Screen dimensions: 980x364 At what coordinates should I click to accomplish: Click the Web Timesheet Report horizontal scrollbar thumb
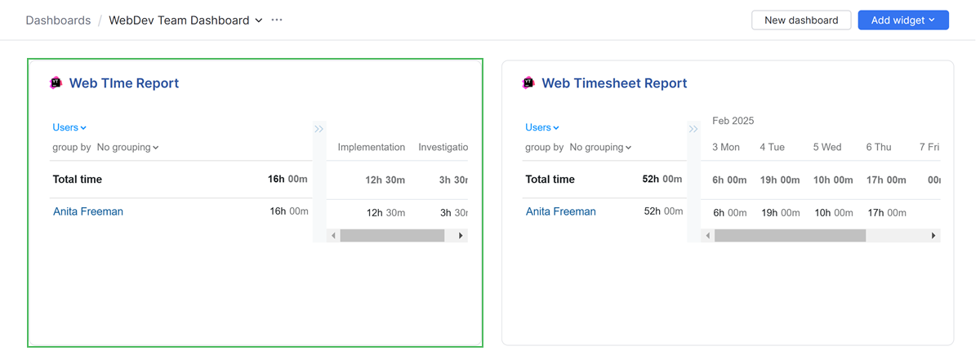(x=789, y=236)
